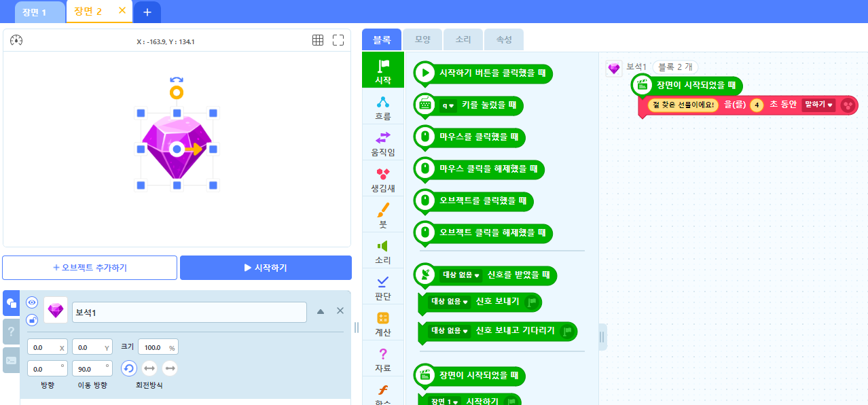868x405 pixels.
Task: Add a new scene with plus
Action: tap(147, 12)
